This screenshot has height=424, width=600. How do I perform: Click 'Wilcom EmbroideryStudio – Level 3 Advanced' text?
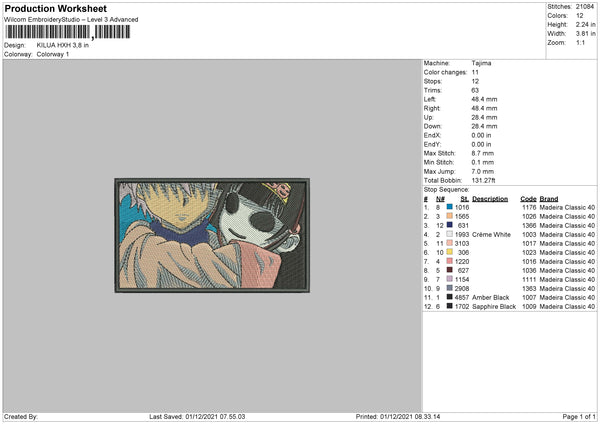(71, 20)
